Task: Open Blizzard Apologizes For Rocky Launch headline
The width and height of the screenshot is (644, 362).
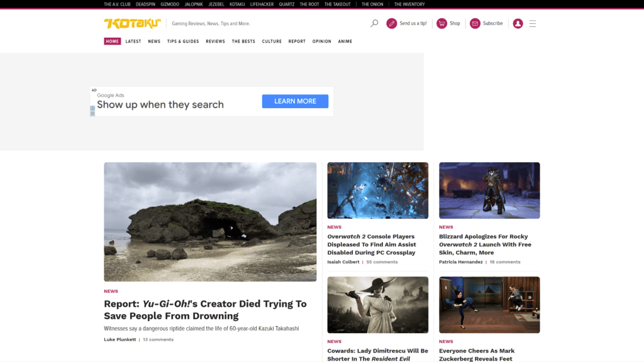Action: pyautogui.click(x=485, y=244)
